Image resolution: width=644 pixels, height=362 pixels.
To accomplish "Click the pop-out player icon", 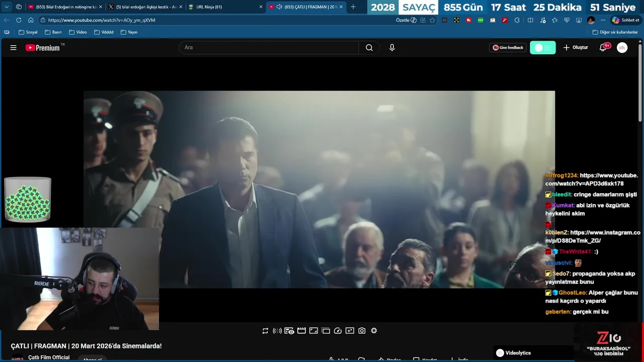I will tap(326, 331).
